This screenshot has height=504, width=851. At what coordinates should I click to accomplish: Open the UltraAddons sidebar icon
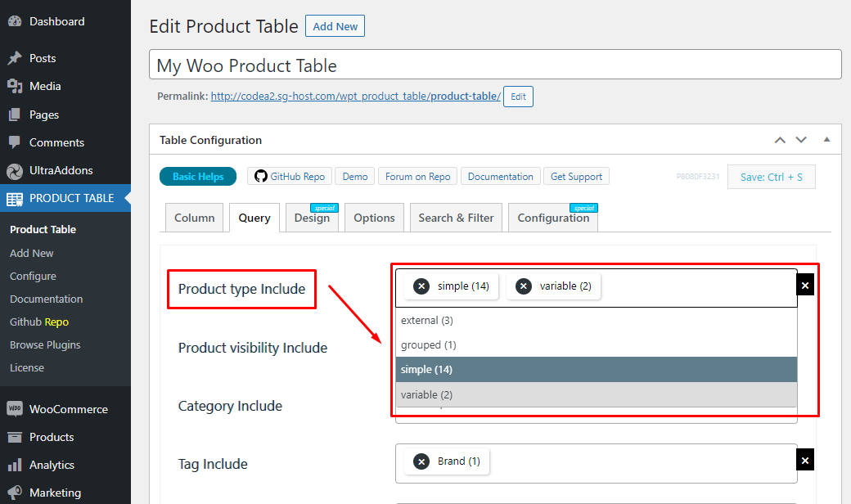(x=14, y=171)
